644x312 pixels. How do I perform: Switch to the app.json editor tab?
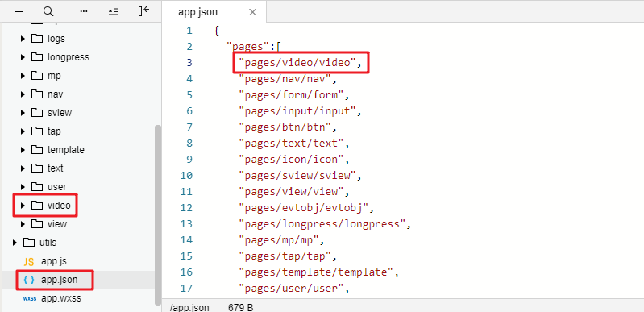[197, 12]
